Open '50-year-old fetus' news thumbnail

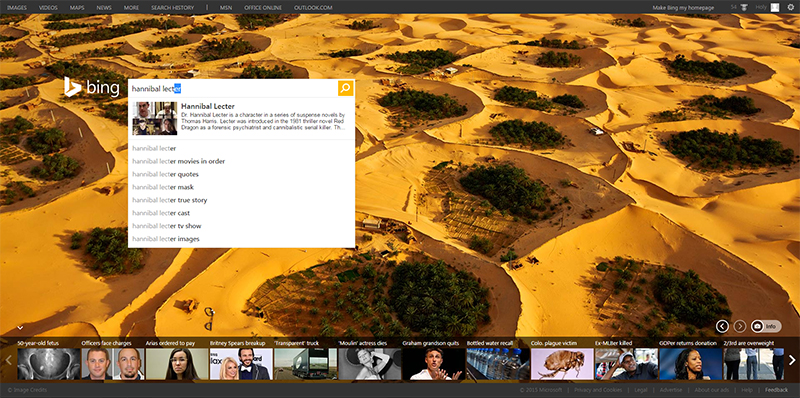pos(48,363)
